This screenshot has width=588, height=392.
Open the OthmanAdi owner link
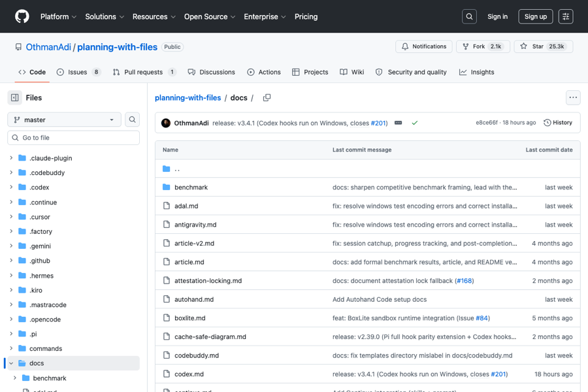click(48, 47)
